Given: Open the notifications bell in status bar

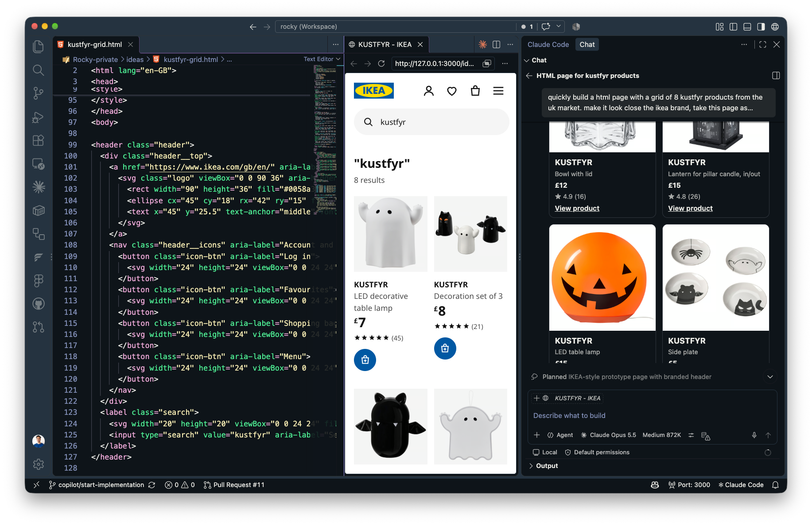Looking at the screenshot, I should (x=775, y=485).
